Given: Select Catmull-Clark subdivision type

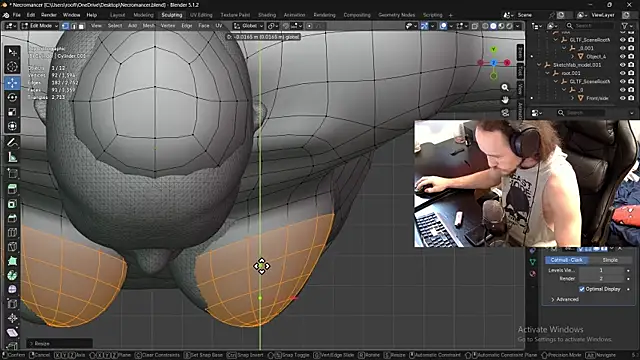Looking at the screenshot, I should pyautogui.click(x=567, y=260).
